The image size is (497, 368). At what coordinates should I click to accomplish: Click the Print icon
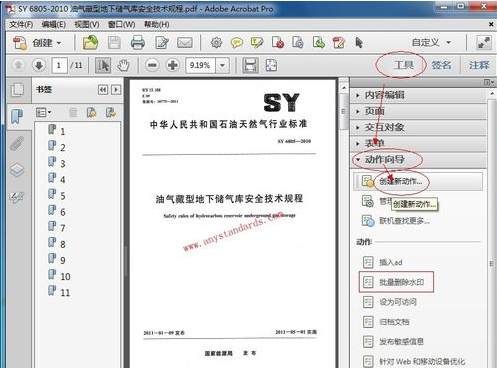(x=138, y=43)
